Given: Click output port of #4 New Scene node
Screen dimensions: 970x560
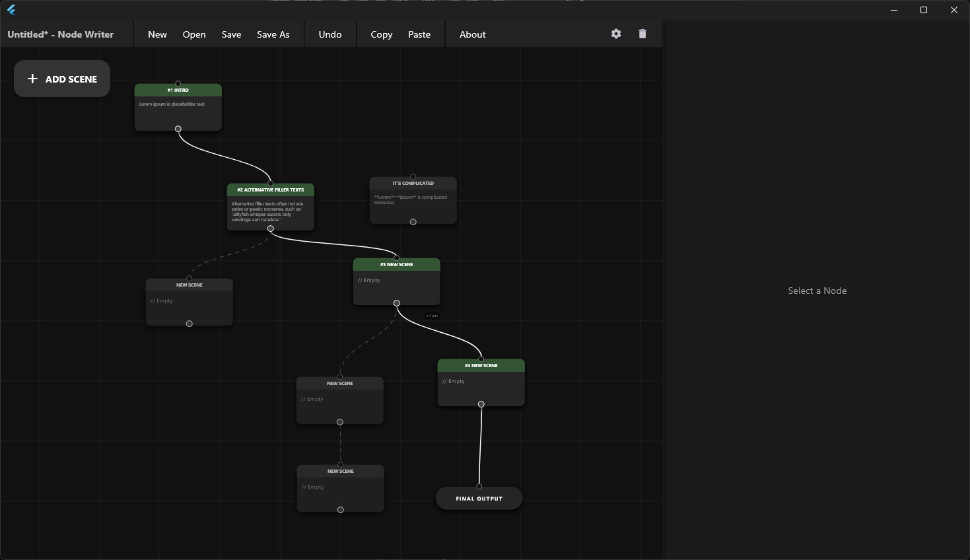Looking at the screenshot, I should click(x=481, y=404).
